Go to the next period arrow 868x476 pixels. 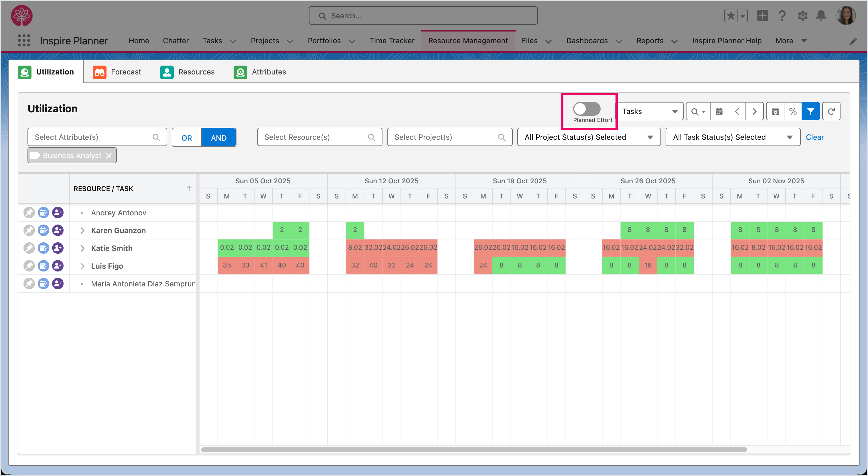754,111
